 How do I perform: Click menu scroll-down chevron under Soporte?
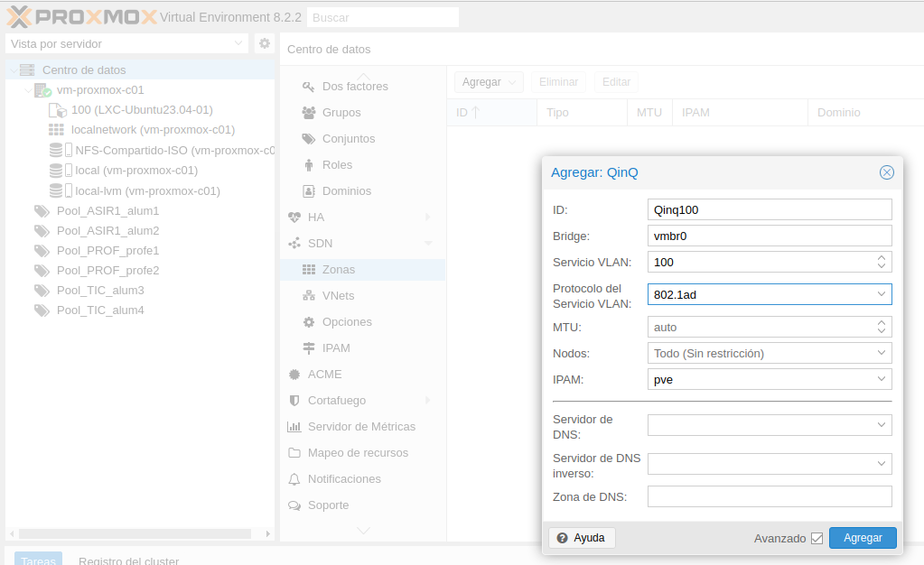pyautogui.click(x=364, y=531)
